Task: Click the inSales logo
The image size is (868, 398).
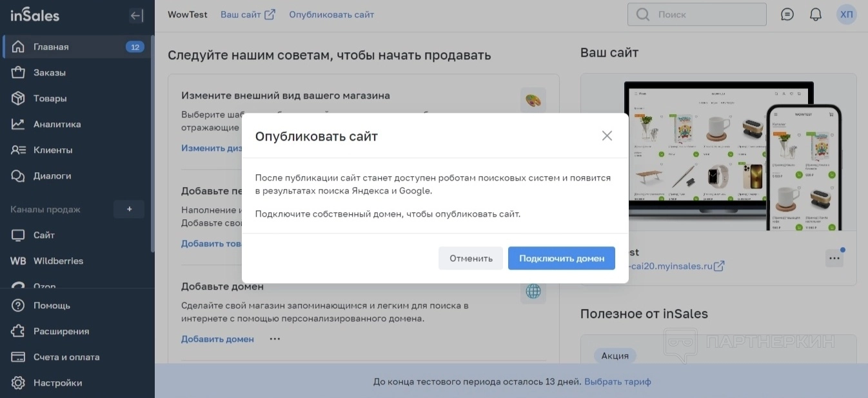Action: 35,15
